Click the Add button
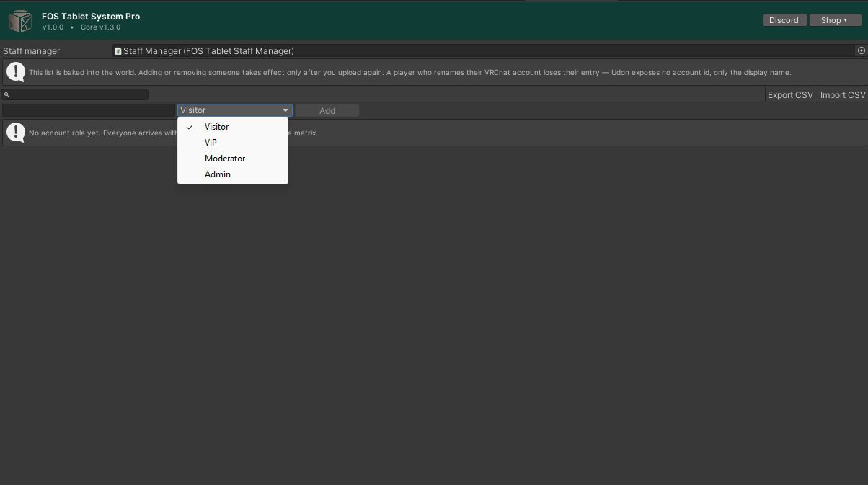 point(327,110)
